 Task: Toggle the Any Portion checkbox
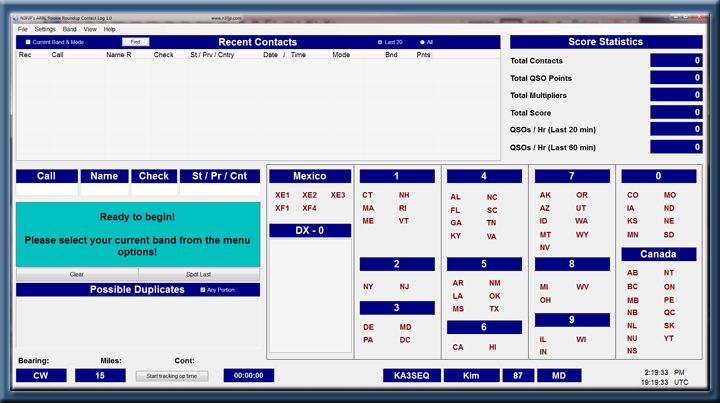[203, 290]
